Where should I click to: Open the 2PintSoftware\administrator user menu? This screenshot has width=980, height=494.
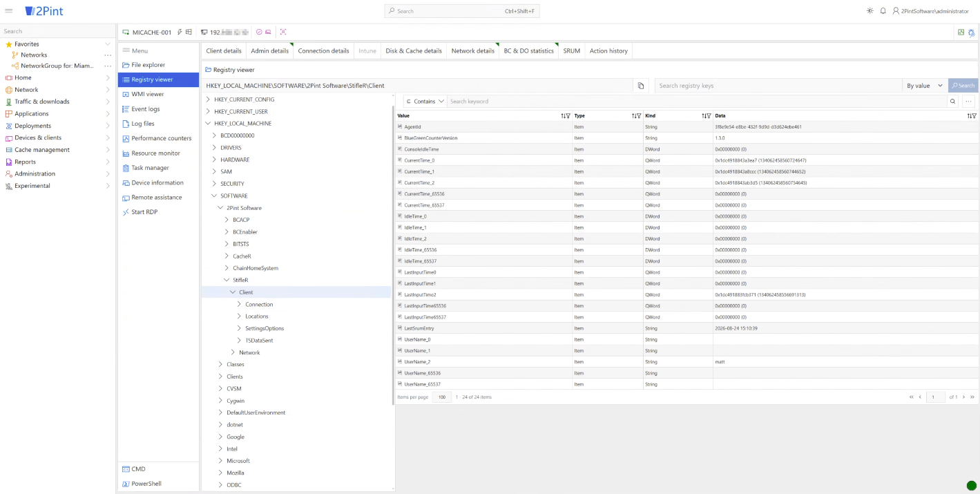click(930, 11)
